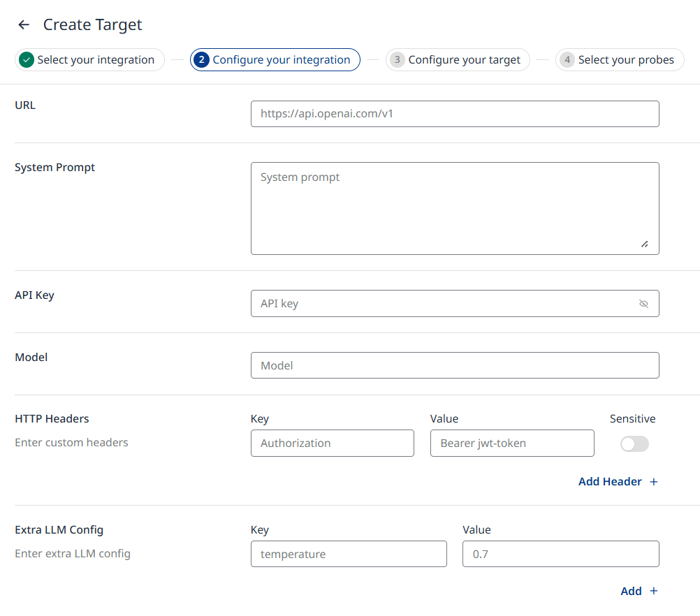Viewport: 700px width, 616px height.
Task: Click the HTTP header Authorization key field
Action: 332,443
